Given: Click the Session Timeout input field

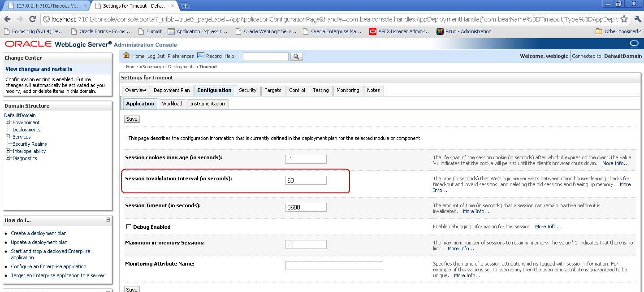Looking at the screenshot, I should 306,207.
